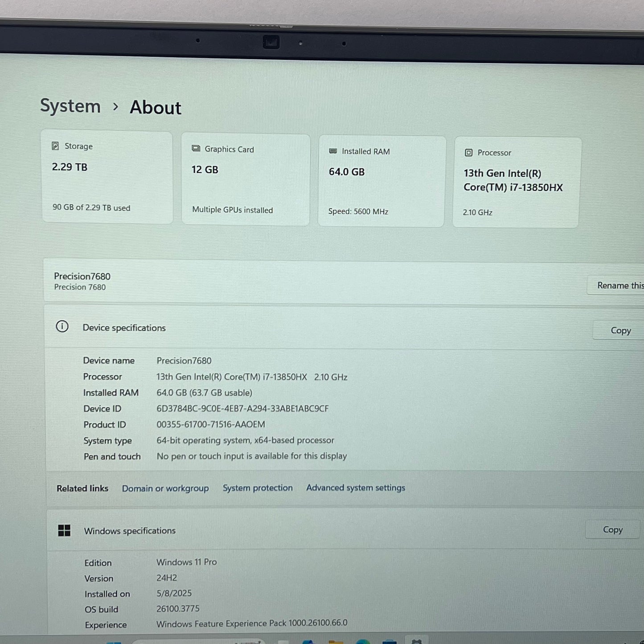Click the '64-bit operating system' system type value
644x644 pixels.
point(245,440)
